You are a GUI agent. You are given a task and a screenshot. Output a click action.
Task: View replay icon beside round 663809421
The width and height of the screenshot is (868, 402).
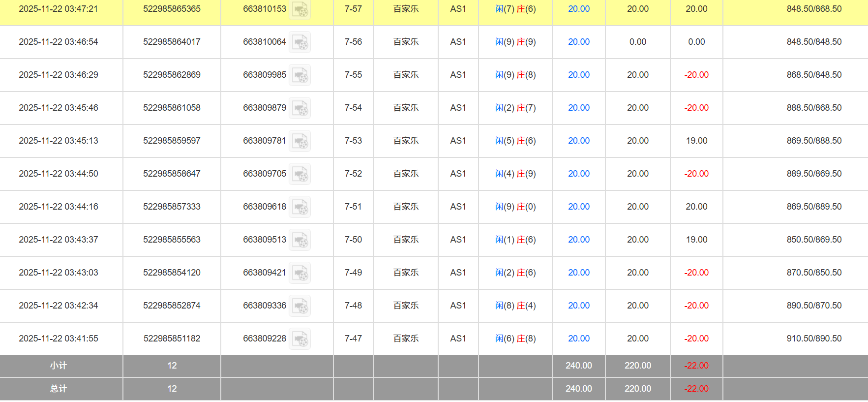click(x=299, y=273)
